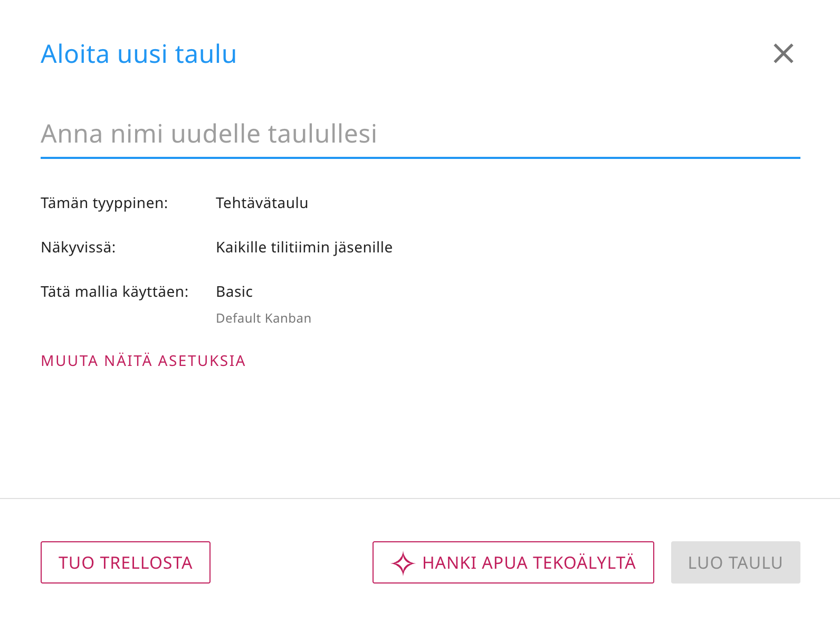Click the Tätä mallia käyttäen label

114,291
